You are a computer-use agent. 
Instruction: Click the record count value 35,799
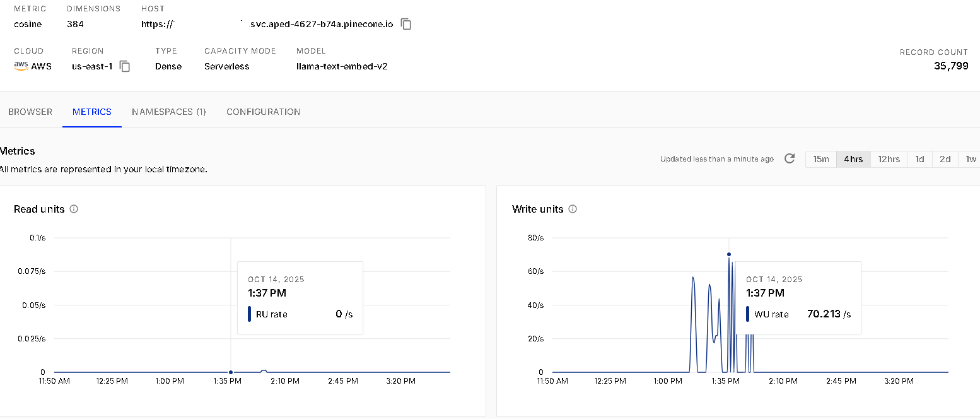coord(951,66)
